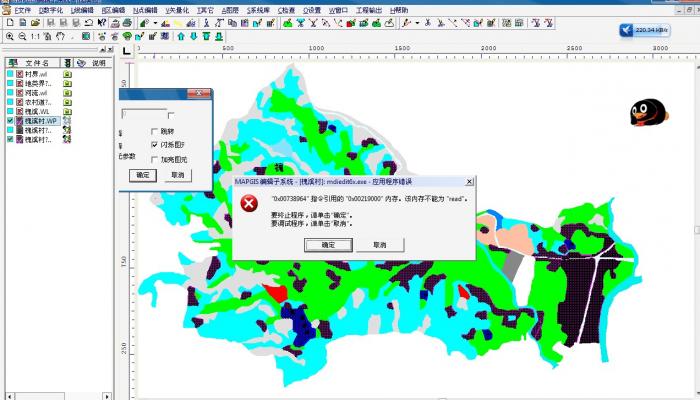700x400 pixels.
Task: Select the pan hand tool icon
Action: coord(60,37)
